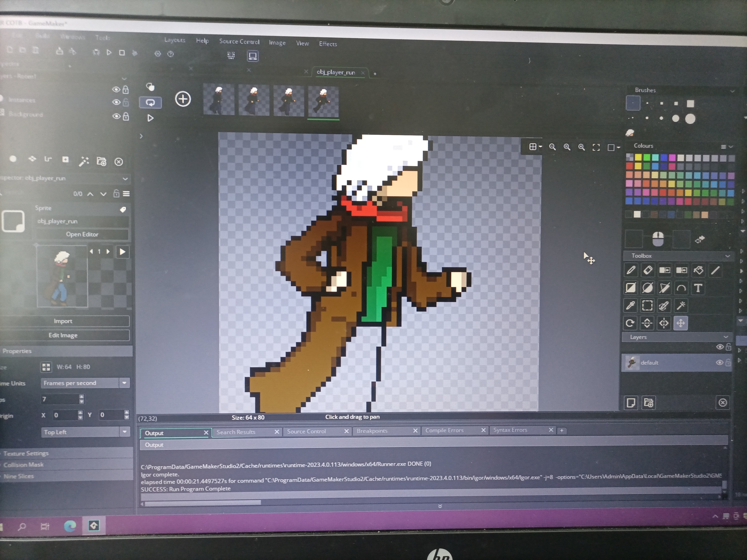
Task: Pick the green colour swatch in top row
Action: click(646, 157)
